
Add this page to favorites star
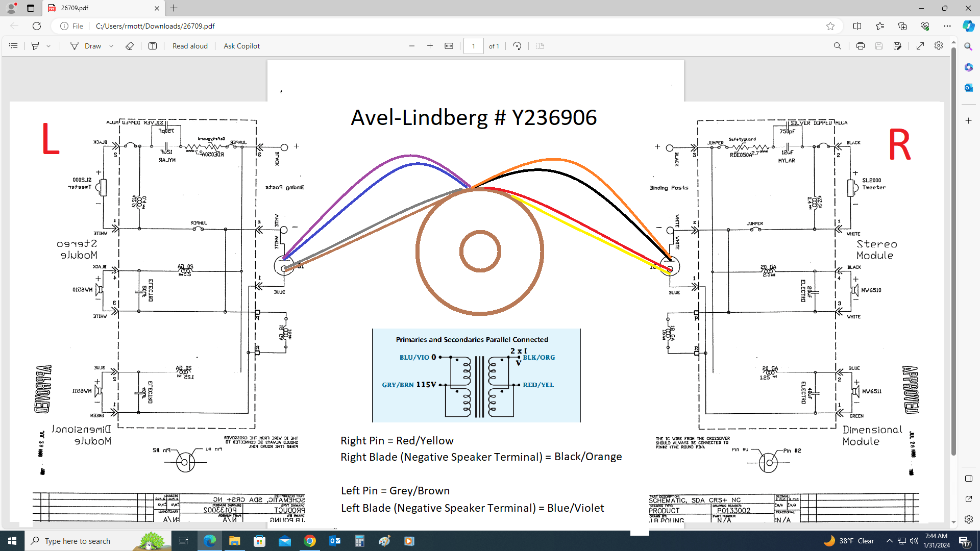(x=830, y=26)
